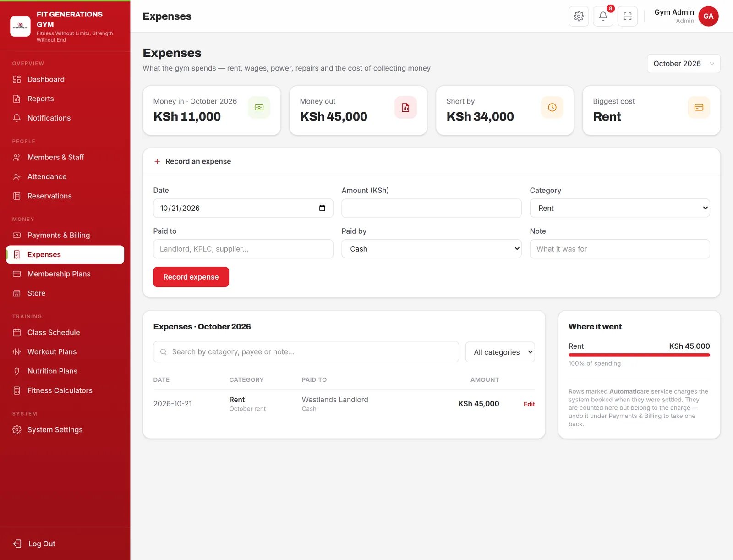Click the Biggest cost card icon
733x560 pixels.
coord(699,107)
